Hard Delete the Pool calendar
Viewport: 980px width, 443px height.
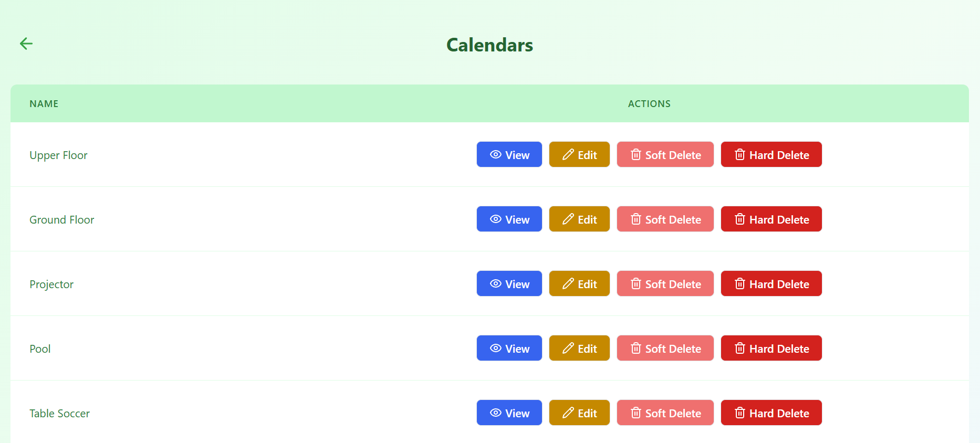coord(771,348)
